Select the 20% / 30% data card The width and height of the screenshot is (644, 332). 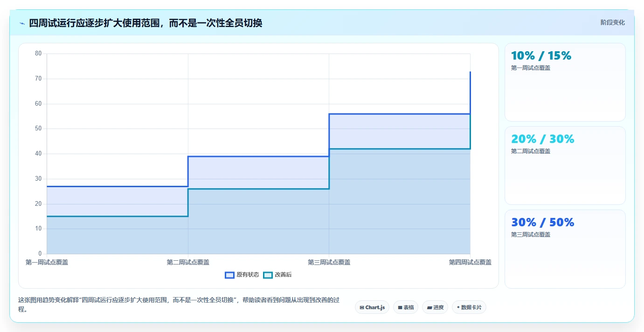[x=565, y=166]
